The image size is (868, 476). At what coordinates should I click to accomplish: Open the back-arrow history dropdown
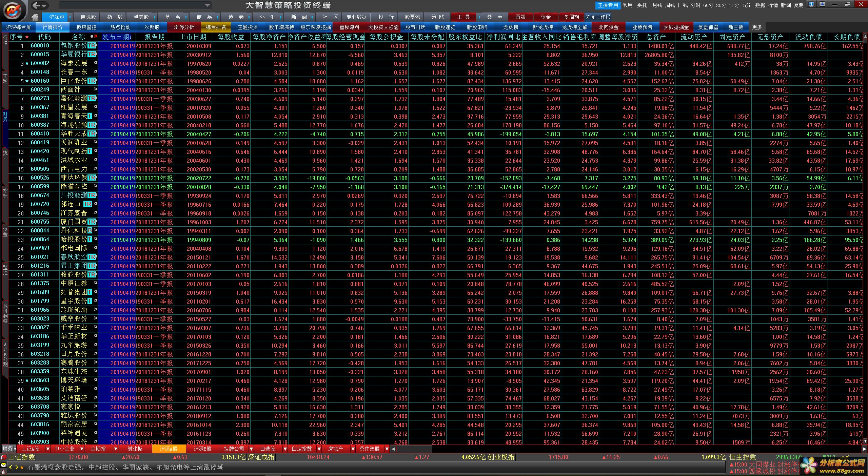(44, 5)
